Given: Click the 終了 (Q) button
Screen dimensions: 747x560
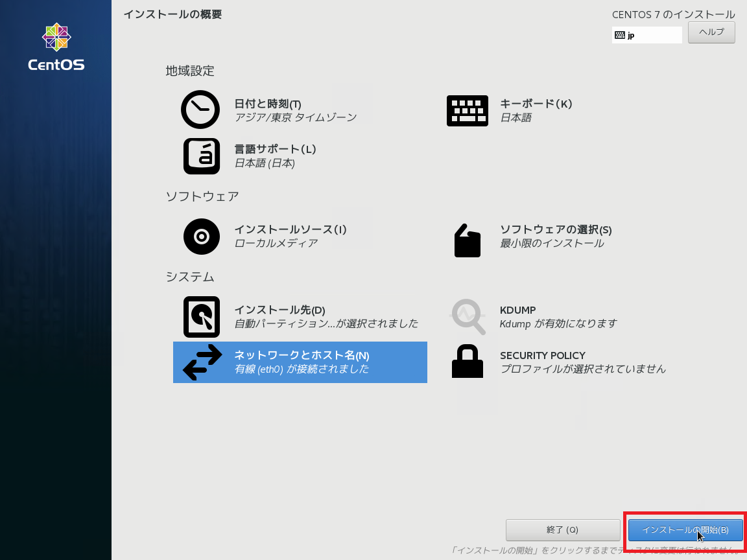Looking at the screenshot, I should pyautogui.click(x=563, y=530).
